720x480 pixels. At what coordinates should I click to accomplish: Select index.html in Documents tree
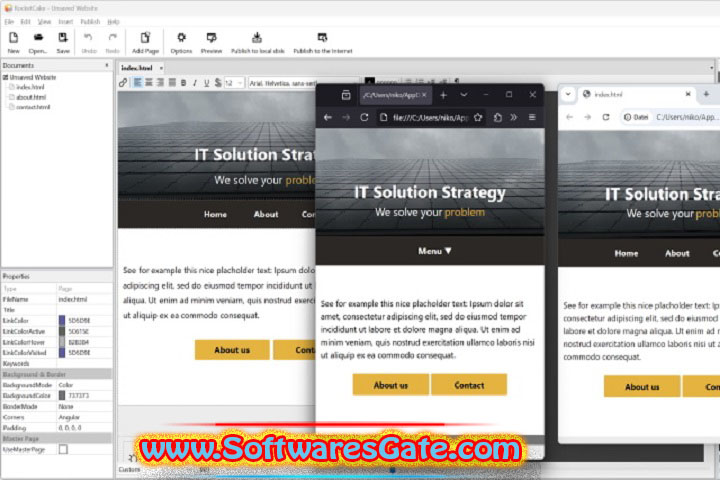coord(30,87)
